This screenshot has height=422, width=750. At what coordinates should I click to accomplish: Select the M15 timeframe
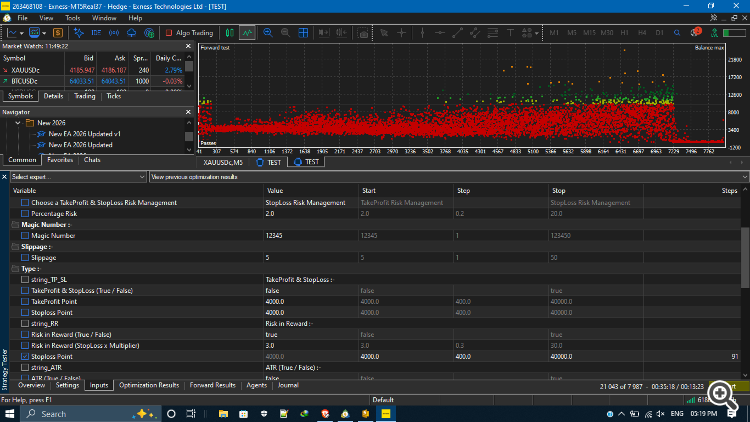tap(589, 33)
